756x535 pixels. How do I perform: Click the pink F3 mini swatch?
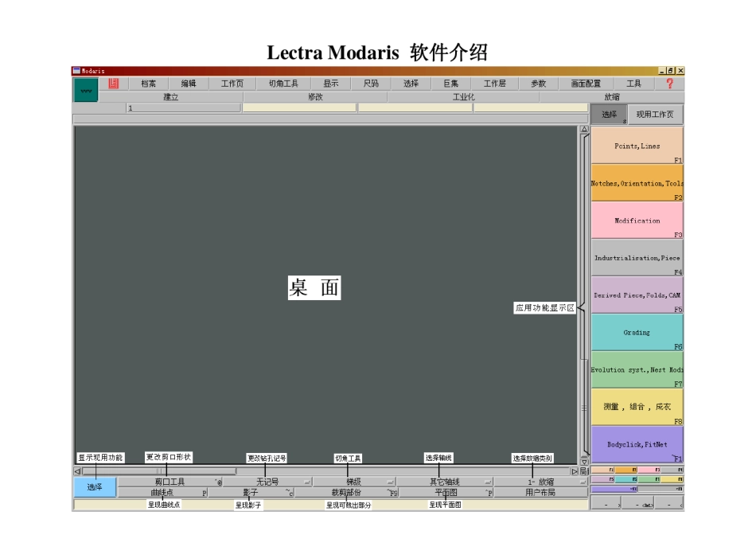(649, 470)
